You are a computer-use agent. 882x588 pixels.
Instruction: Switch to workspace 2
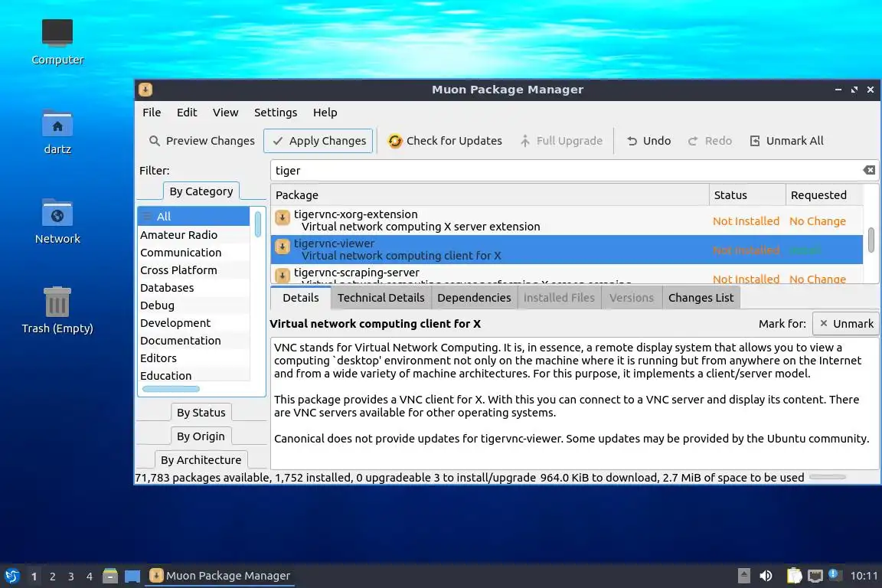52,577
